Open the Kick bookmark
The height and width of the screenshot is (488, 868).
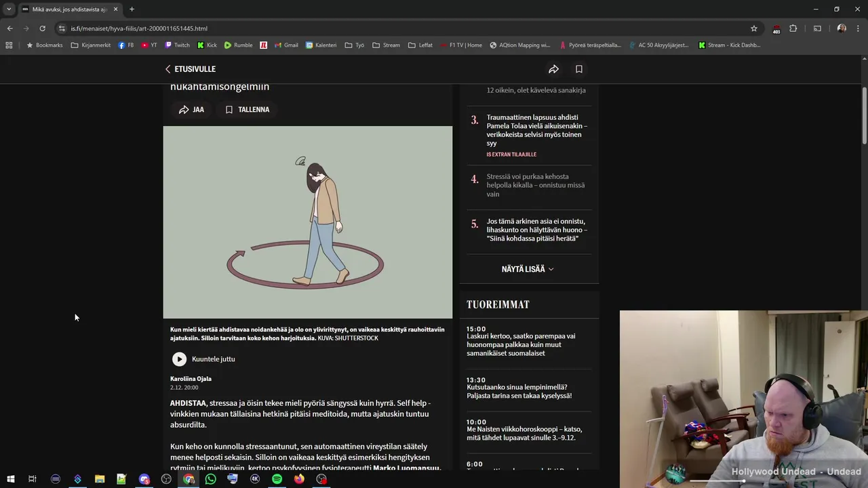tap(208, 45)
